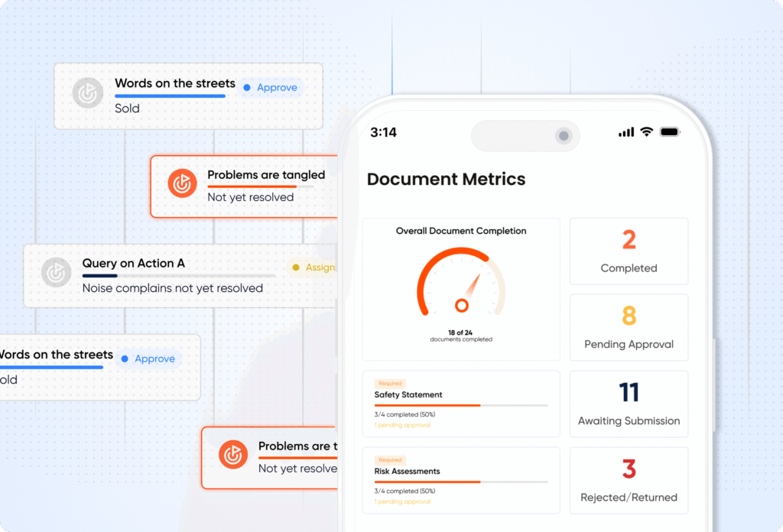Tap the battery icon in phone status bar
The image size is (783, 532).
670,132
